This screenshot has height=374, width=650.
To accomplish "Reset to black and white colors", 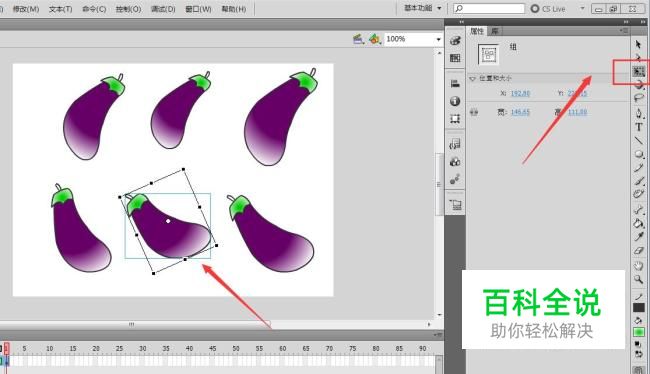I will pyautogui.click(x=638, y=344).
